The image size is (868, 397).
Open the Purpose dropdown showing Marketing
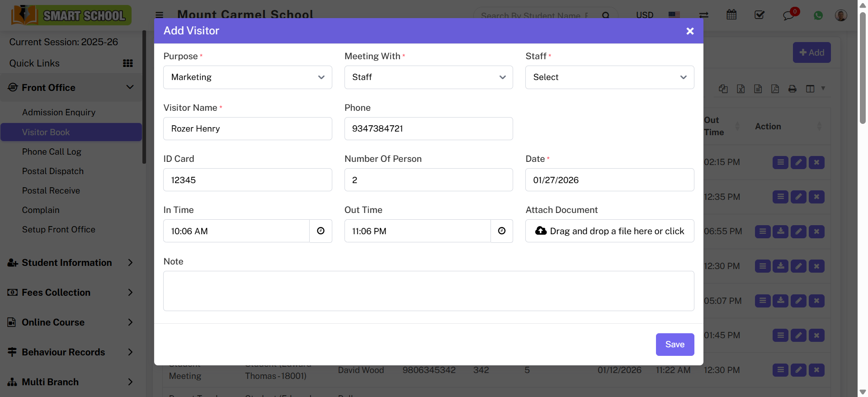tap(247, 77)
